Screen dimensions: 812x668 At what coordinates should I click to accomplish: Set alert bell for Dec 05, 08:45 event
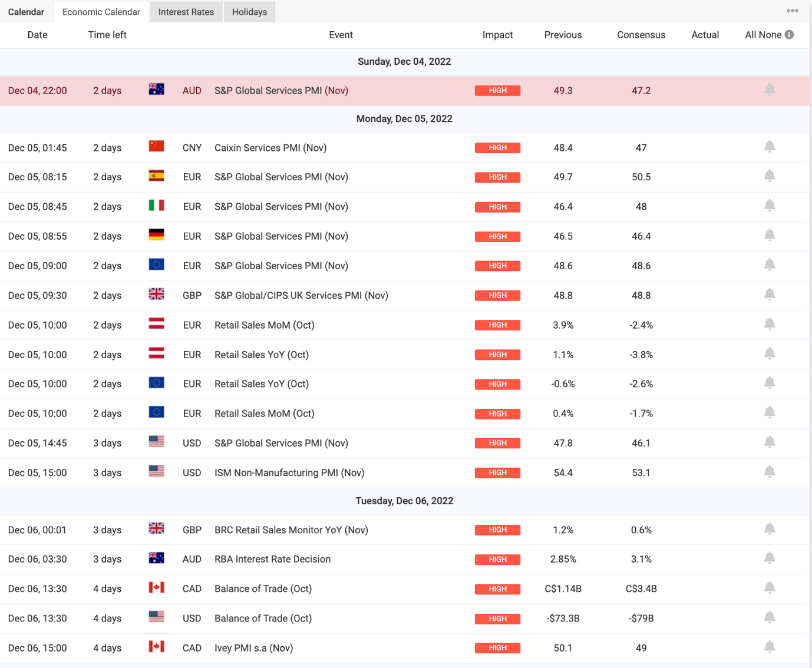click(770, 206)
